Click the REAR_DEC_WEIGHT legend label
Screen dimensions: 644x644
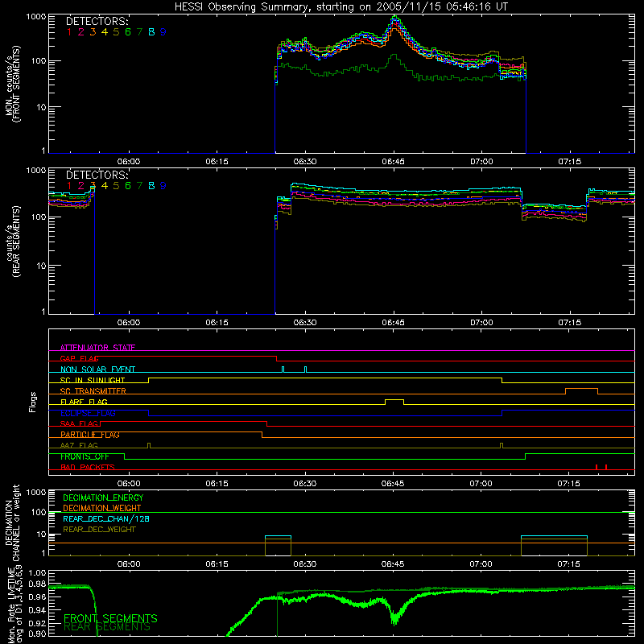point(99,530)
